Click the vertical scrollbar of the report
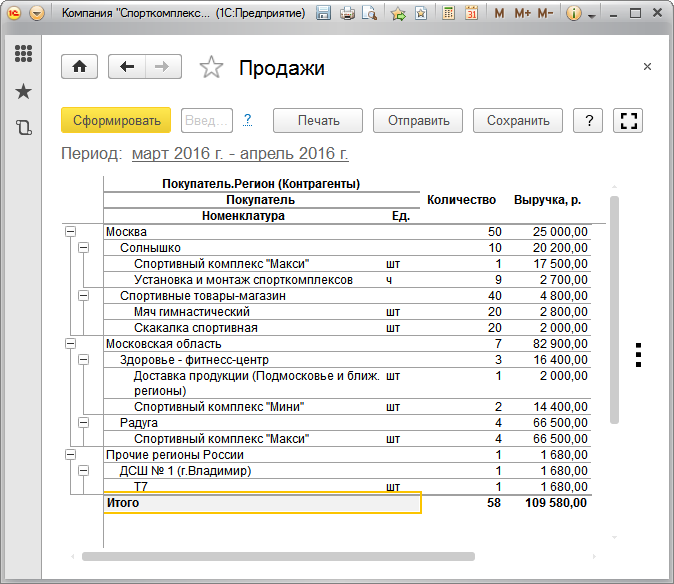The image size is (674, 584). (614, 310)
